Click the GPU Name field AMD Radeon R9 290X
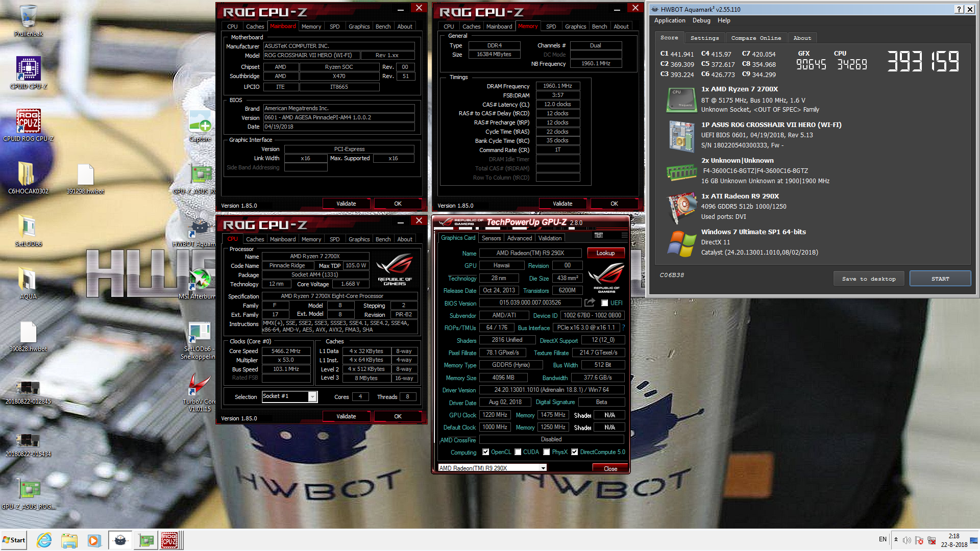 (x=530, y=253)
